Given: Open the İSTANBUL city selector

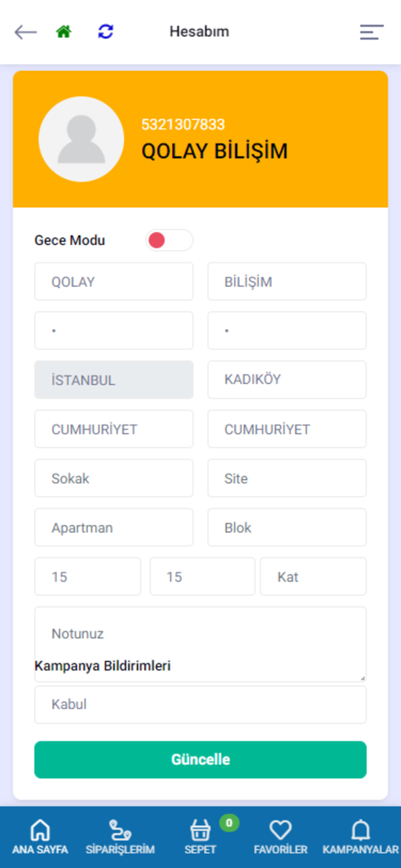Looking at the screenshot, I should (113, 380).
